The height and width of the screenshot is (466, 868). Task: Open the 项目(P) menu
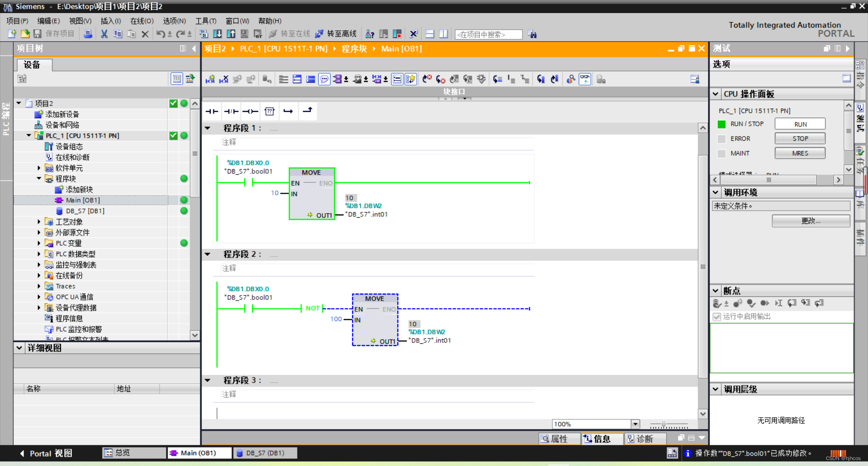click(17, 21)
